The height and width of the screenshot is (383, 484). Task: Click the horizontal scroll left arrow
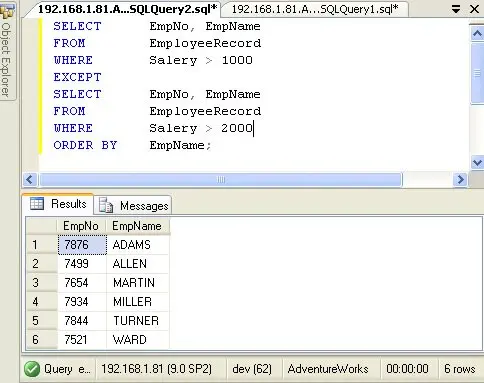[x=30, y=180]
